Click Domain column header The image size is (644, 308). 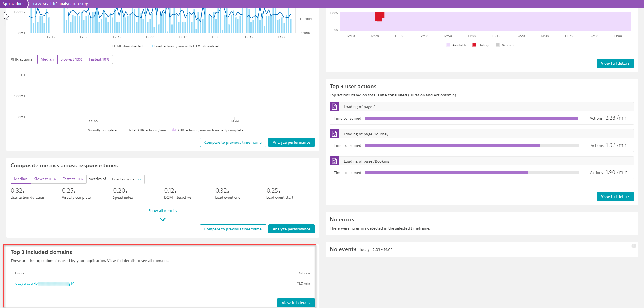click(21, 273)
